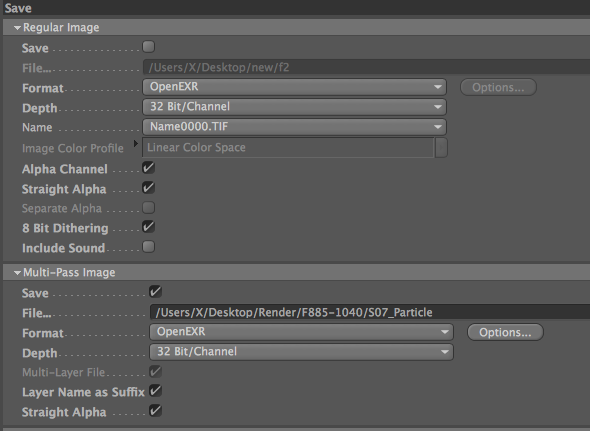Open the Name0000.TIF naming dropdown
590x431 pixels.
point(295,127)
